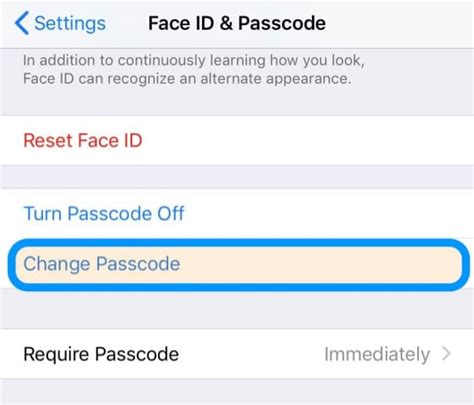Tap the blue back chevron icon
Screen dimensions: 474x405
[22, 23]
